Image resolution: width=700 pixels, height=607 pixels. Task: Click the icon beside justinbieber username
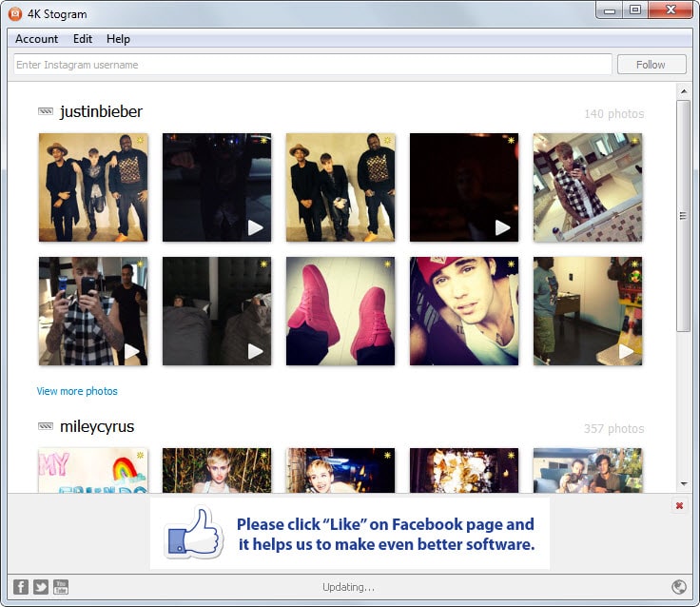(46, 111)
